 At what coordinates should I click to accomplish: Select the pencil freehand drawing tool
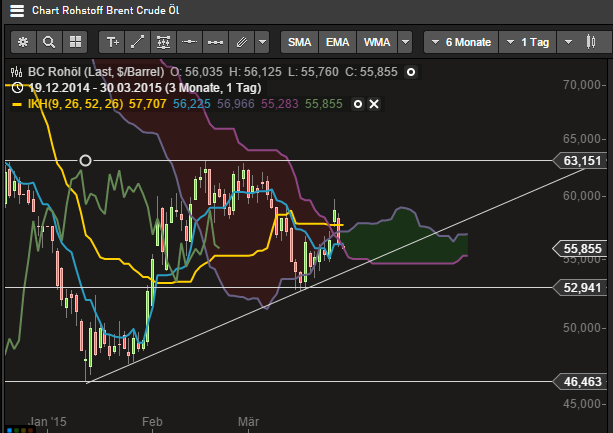tap(239, 43)
